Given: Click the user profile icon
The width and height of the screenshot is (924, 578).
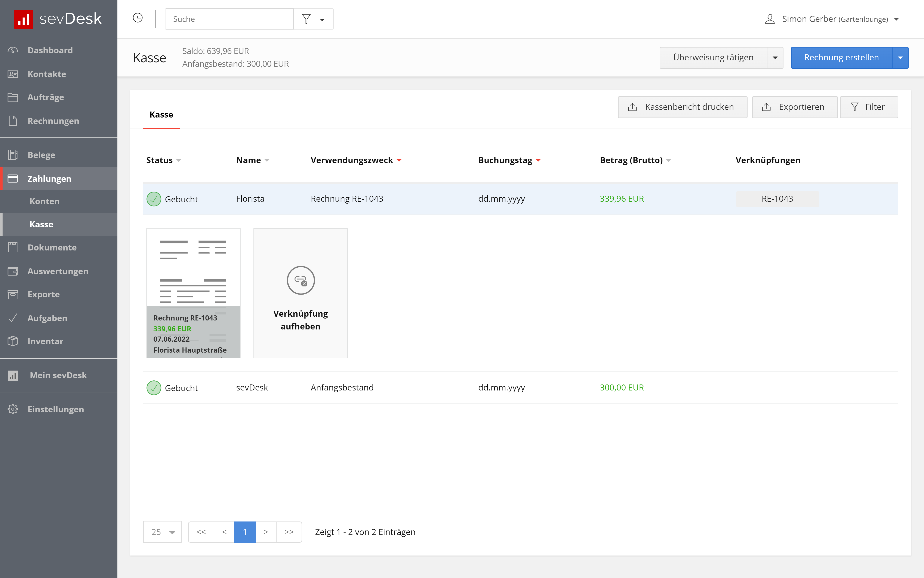Looking at the screenshot, I should 770,19.
